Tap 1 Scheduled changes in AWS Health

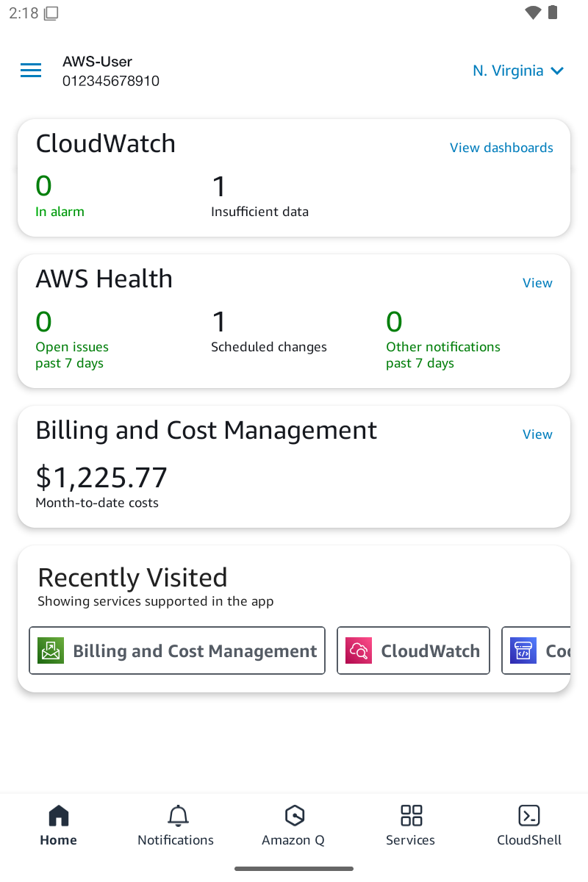click(x=269, y=331)
